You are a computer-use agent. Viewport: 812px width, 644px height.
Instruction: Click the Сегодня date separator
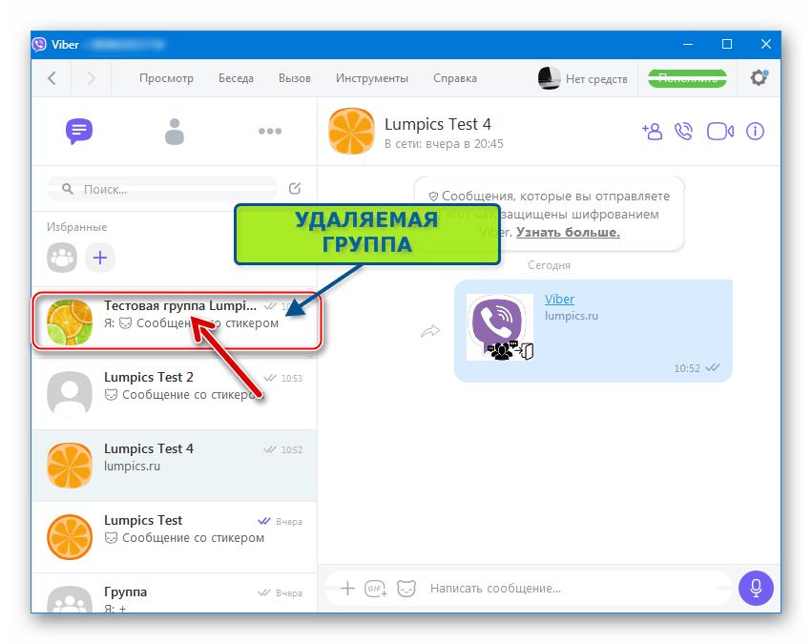549,265
